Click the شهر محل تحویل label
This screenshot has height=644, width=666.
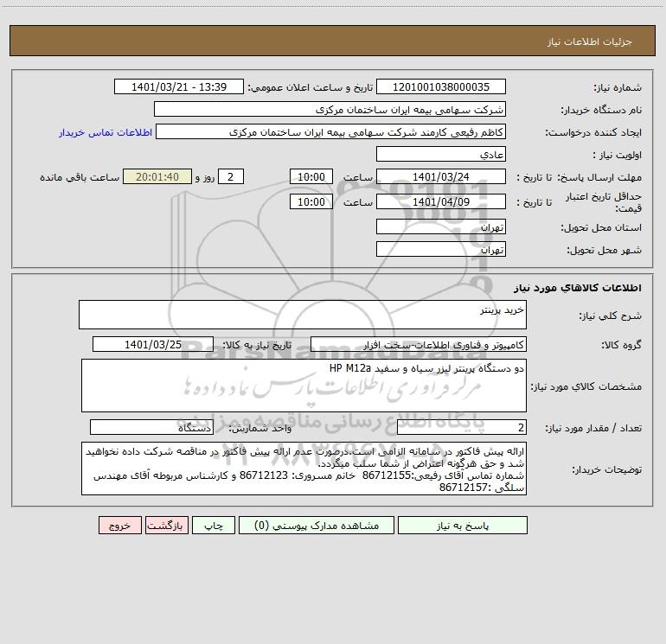click(x=604, y=251)
